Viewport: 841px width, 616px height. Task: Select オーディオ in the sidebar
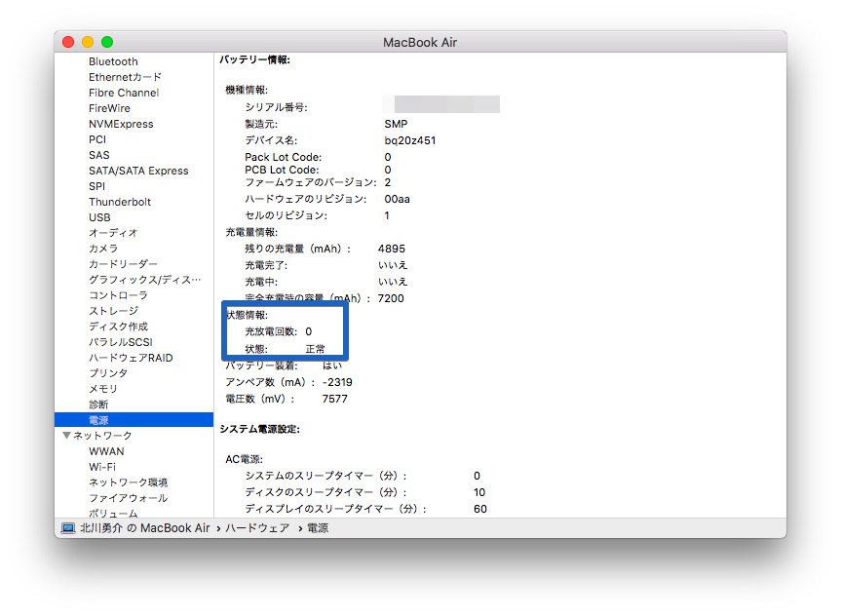click(113, 233)
